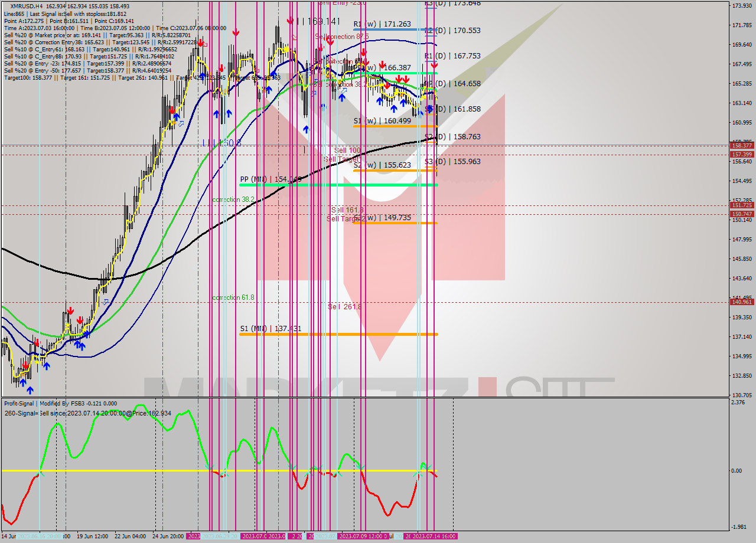Click the R1 (w) | 171.263 label

[x=382, y=24]
